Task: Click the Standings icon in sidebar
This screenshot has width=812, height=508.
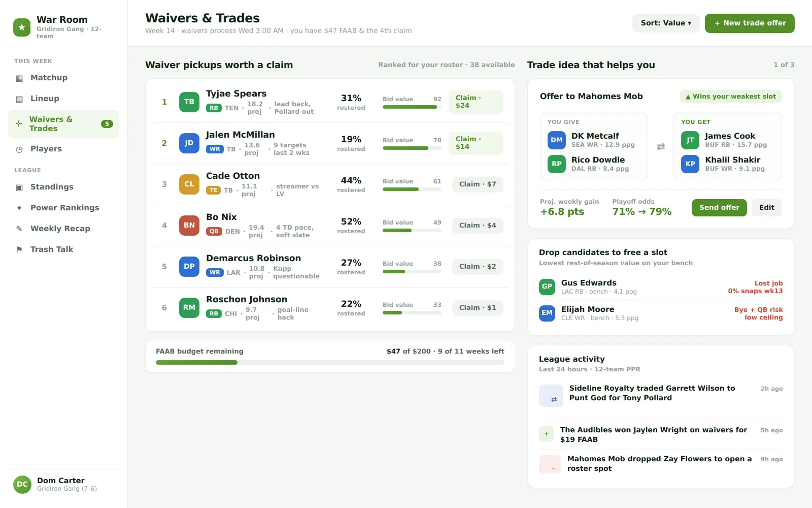Action: (x=19, y=187)
